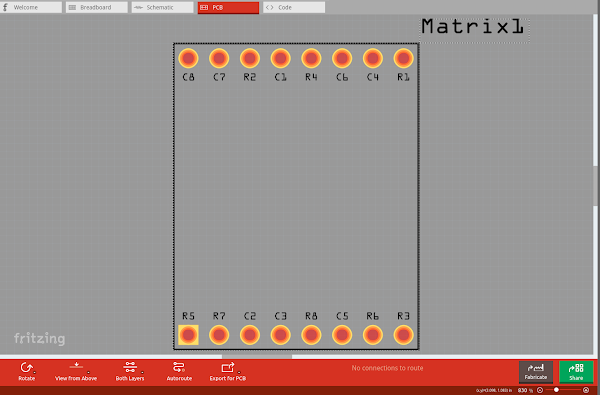Open the Export for PCB dropdown arrow

coord(239,372)
